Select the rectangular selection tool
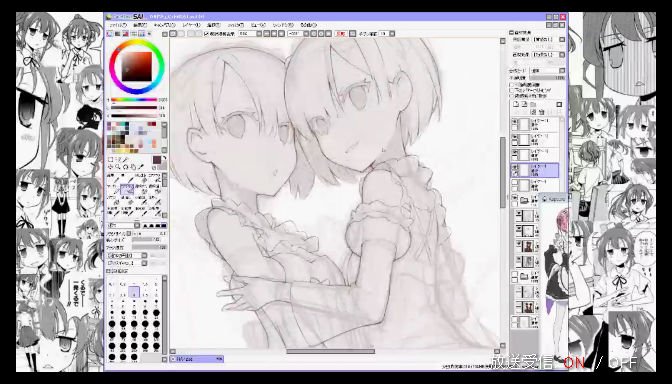Screen dimensions: 672x384 pyautogui.click(x=111, y=159)
